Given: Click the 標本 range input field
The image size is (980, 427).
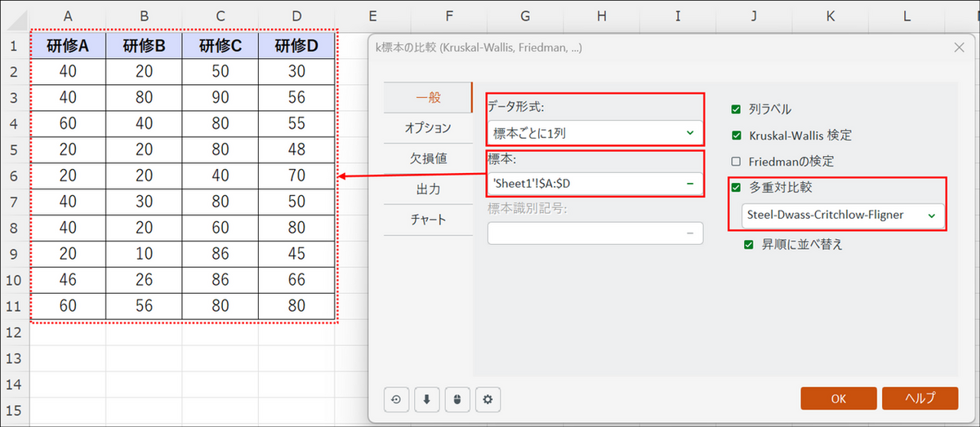Looking at the screenshot, I should pyautogui.click(x=584, y=184).
